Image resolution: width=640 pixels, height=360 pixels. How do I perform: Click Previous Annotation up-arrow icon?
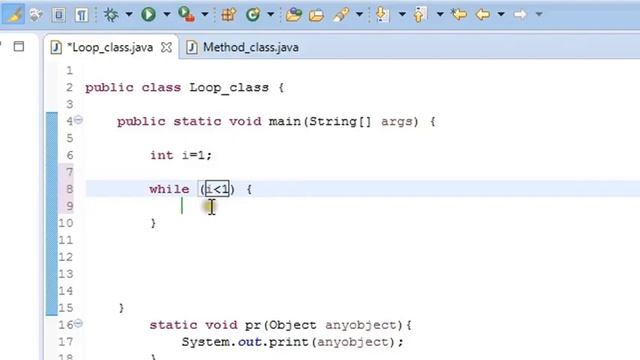420,15
